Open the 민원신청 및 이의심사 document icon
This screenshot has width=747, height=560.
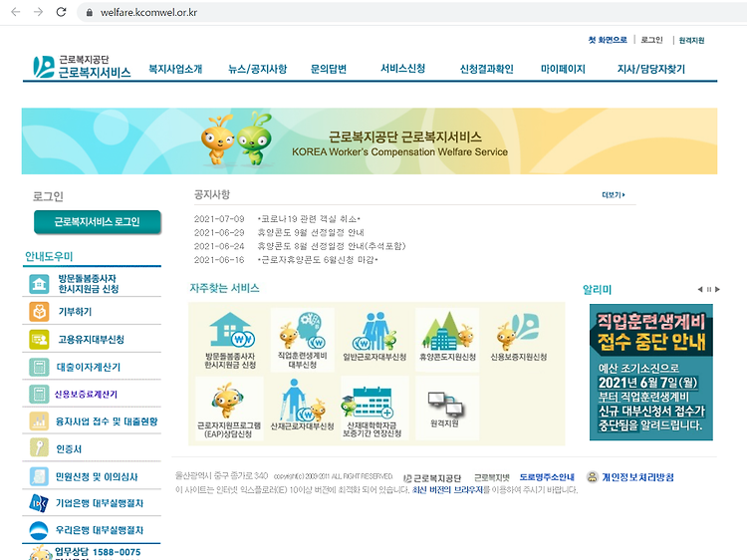click(39, 476)
